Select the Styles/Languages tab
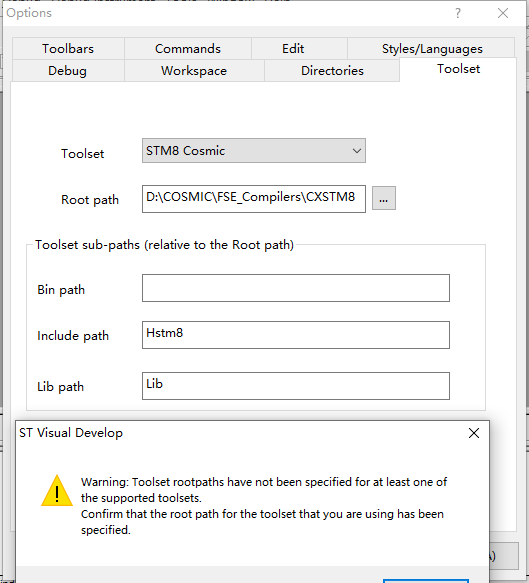Image resolution: width=529 pixels, height=583 pixels. 432,48
